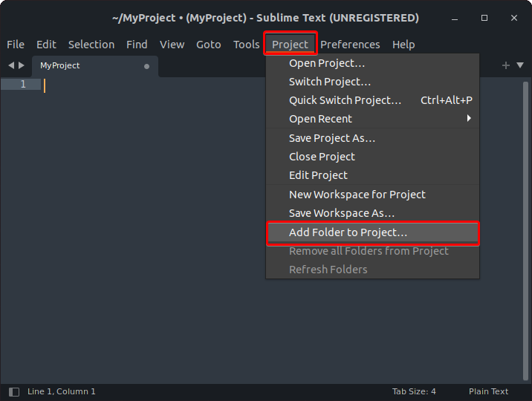Select the MyProject tab
532x401 pixels.
tap(95, 66)
